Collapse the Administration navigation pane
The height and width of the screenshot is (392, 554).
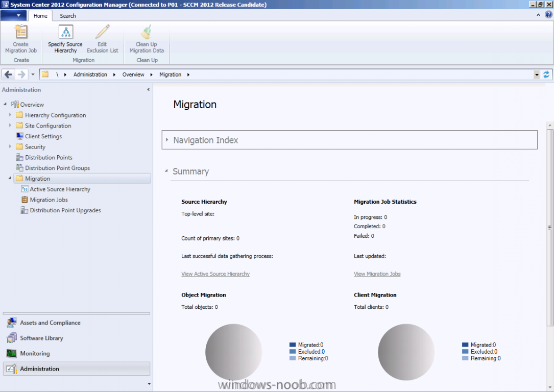point(149,90)
